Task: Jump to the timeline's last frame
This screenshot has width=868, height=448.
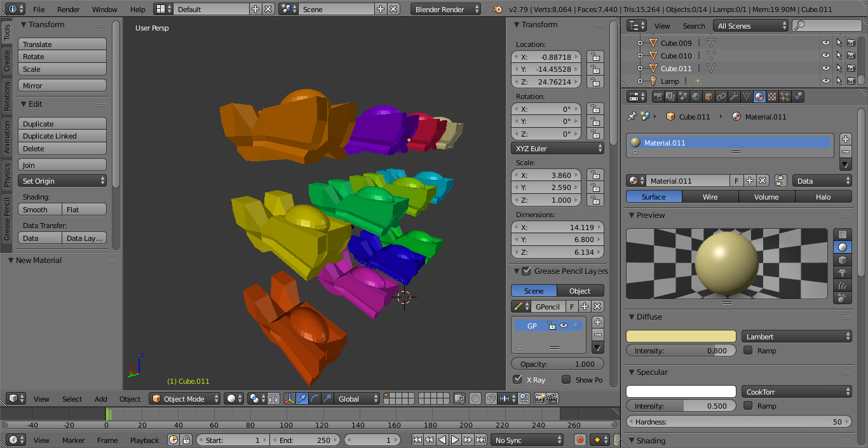Action: pyautogui.click(x=480, y=440)
